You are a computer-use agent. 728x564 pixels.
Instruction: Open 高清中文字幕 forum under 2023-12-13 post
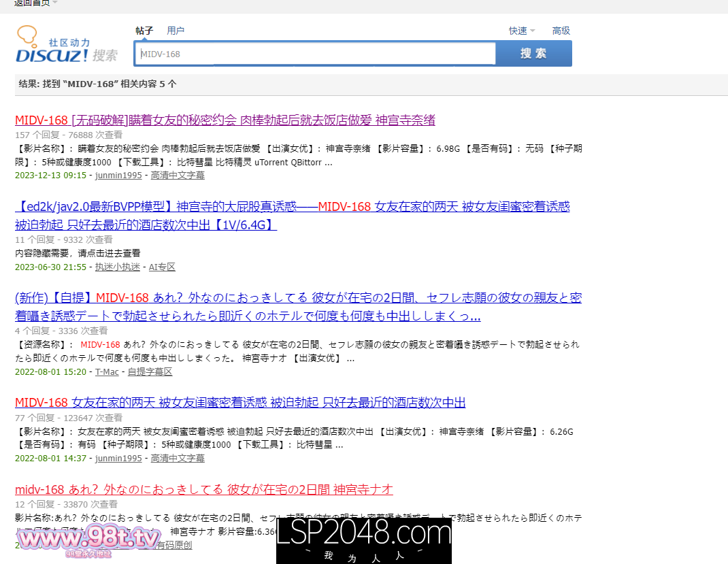pyautogui.click(x=177, y=176)
